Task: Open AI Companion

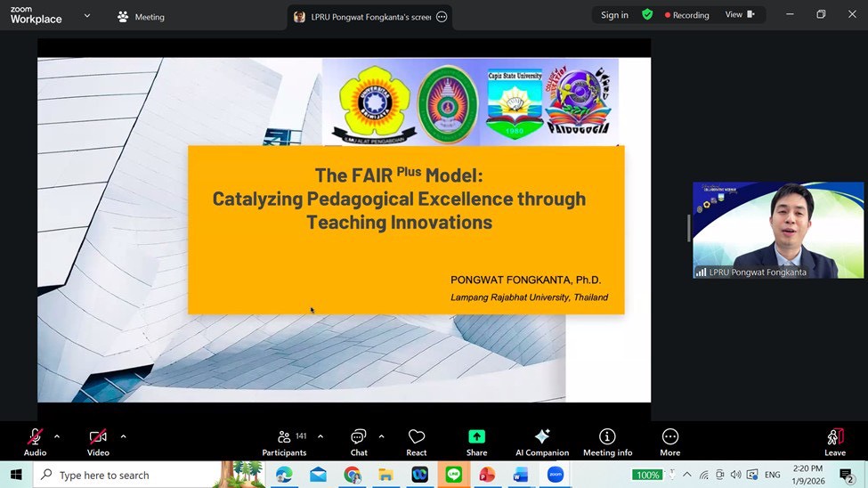Action: click(x=541, y=441)
